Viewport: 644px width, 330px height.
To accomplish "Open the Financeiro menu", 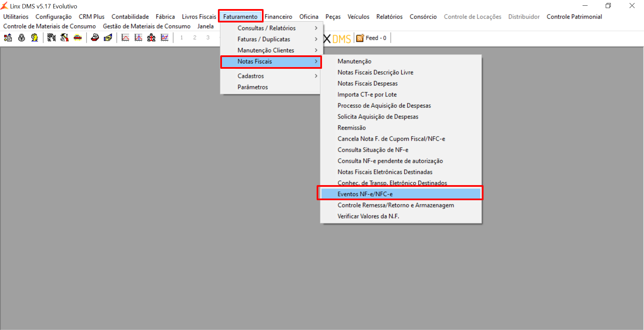I will pos(278,17).
